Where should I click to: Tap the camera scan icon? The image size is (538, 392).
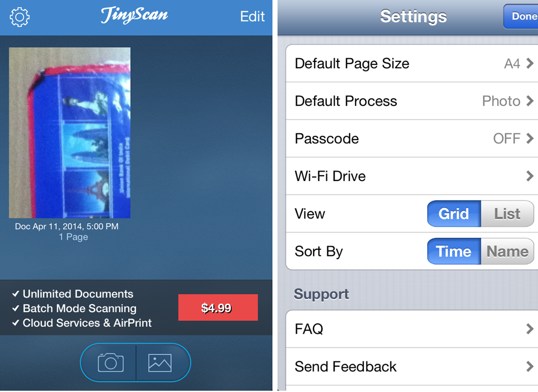110,363
